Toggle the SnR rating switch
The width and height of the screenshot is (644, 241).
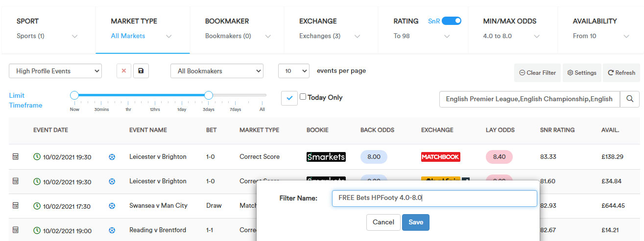[452, 21]
